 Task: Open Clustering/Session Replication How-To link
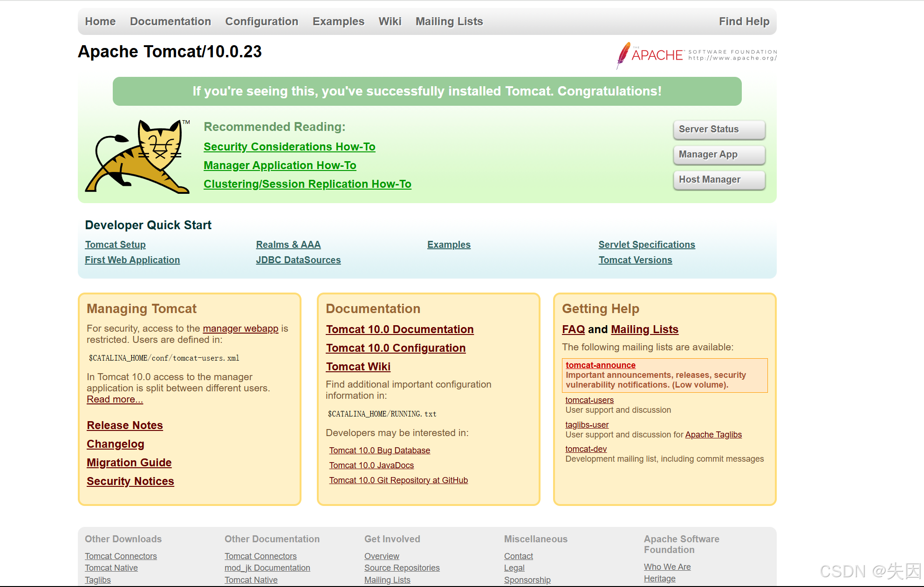tap(308, 184)
